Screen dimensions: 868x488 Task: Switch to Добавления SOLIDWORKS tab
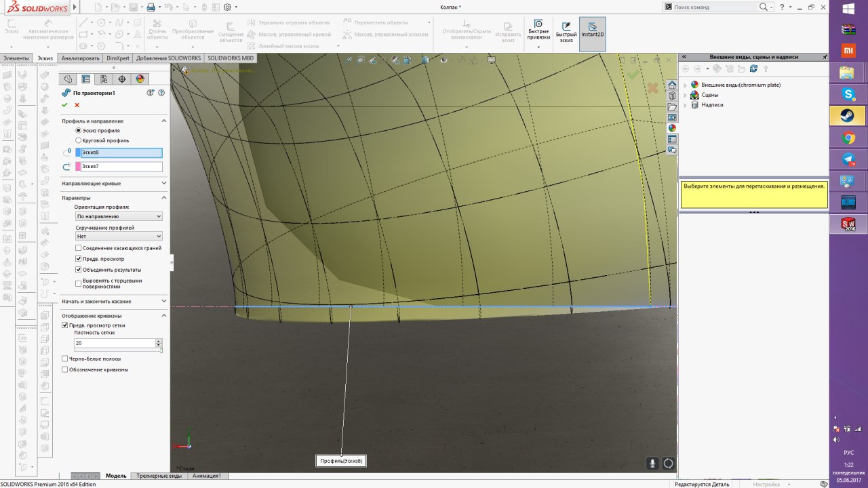point(168,58)
